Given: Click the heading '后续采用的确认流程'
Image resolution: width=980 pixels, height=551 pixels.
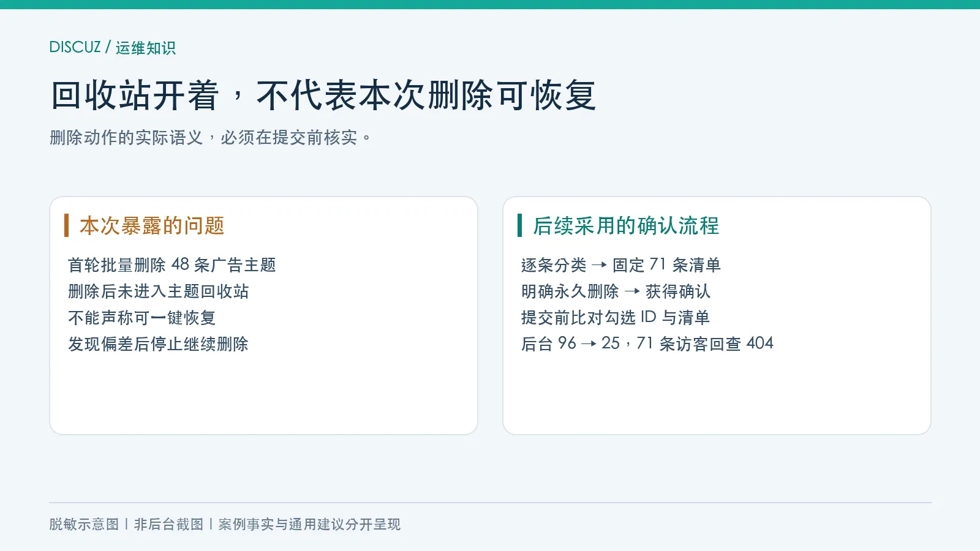Looking at the screenshot, I should (626, 225).
